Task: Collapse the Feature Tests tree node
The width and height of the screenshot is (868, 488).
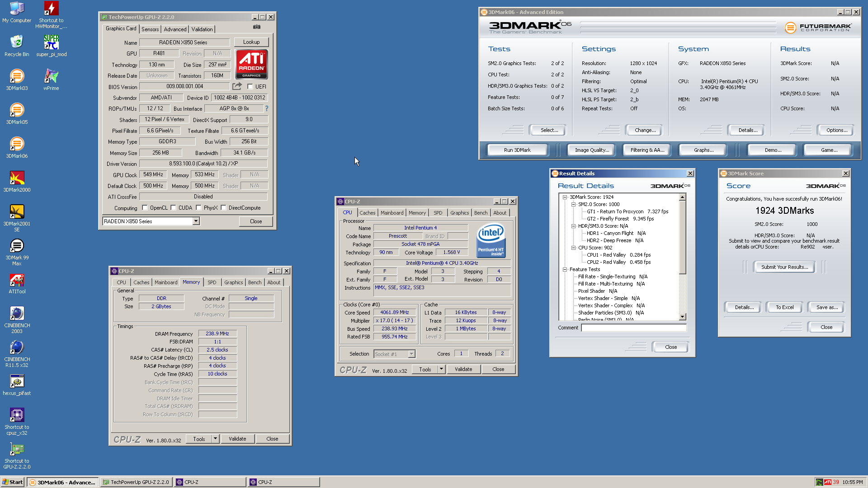Action: click(565, 269)
